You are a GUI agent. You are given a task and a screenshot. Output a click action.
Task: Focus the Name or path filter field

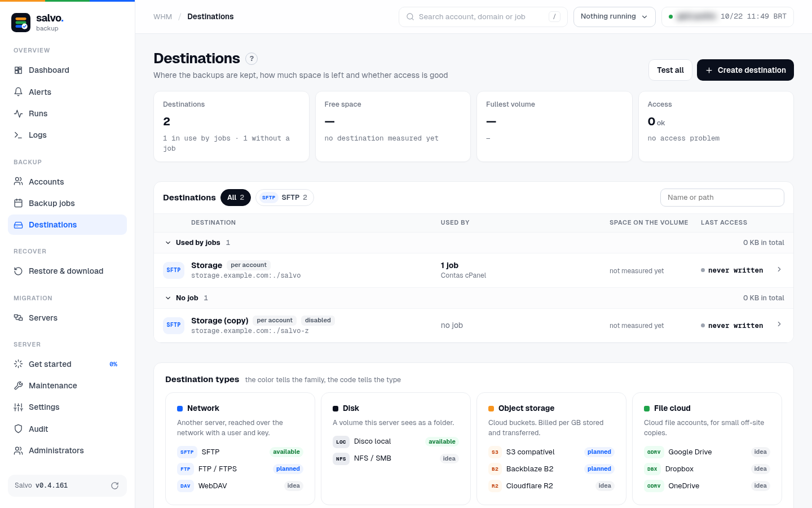pos(722,198)
